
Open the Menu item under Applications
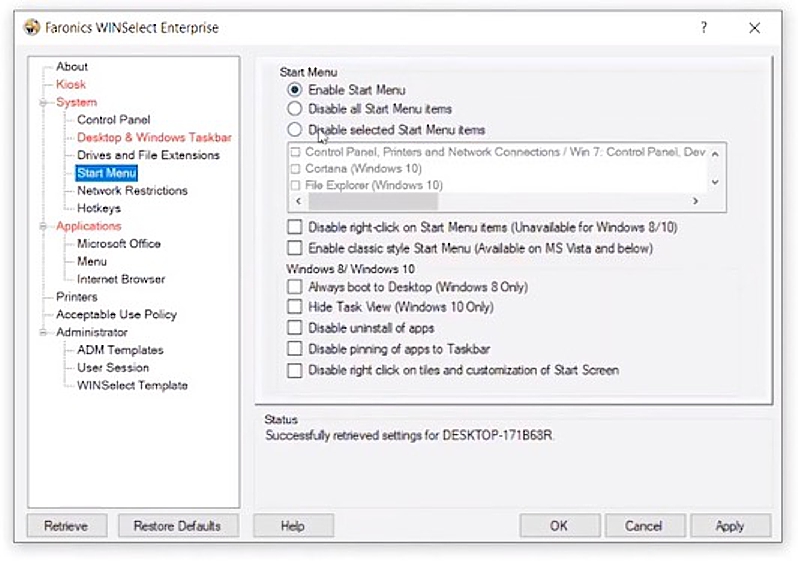point(92,262)
